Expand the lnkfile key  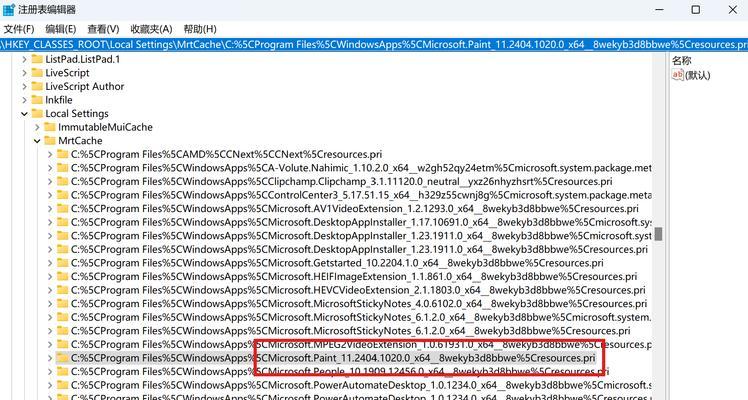tap(24, 100)
